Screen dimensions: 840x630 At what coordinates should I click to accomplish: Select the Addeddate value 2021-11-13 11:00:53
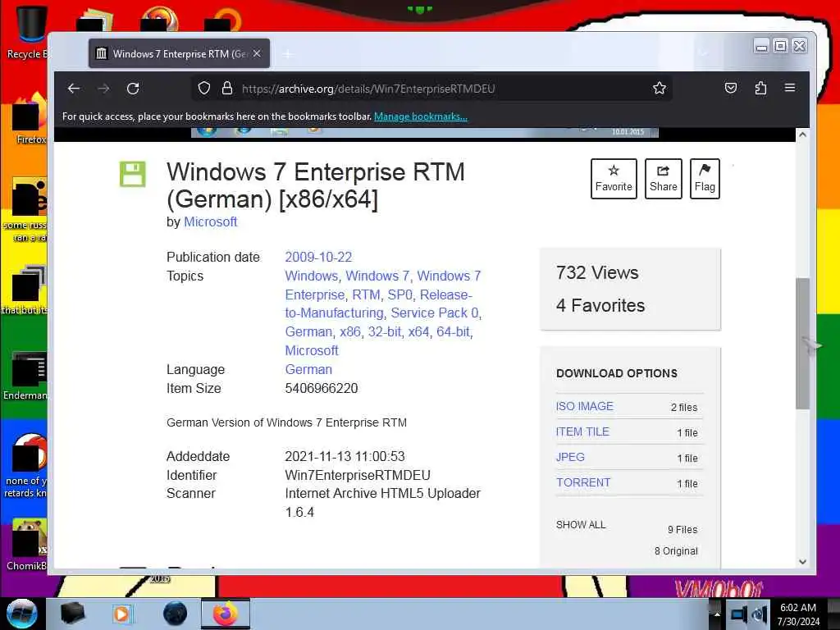click(345, 456)
